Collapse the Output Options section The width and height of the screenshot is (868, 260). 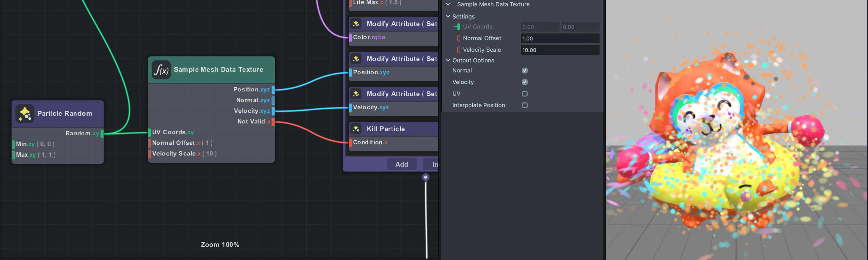(x=448, y=61)
